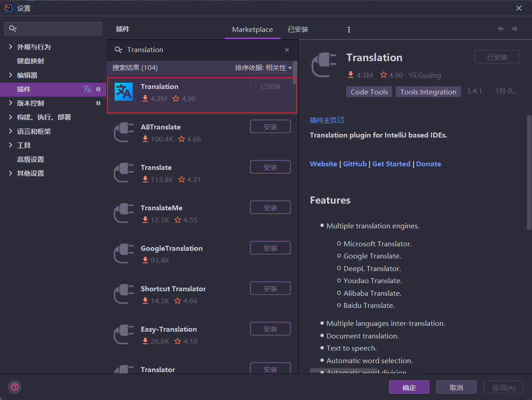
Task: Expand the 版本控制 tree node
Action: (10, 103)
